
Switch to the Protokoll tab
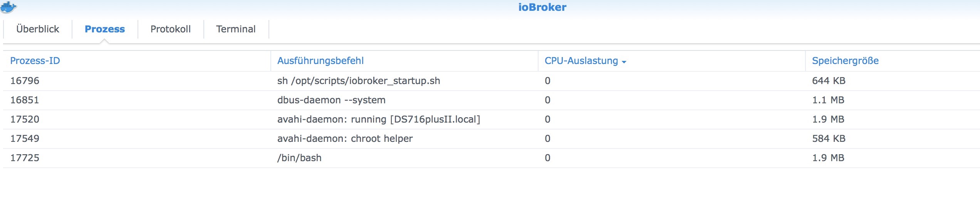(171, 29)
